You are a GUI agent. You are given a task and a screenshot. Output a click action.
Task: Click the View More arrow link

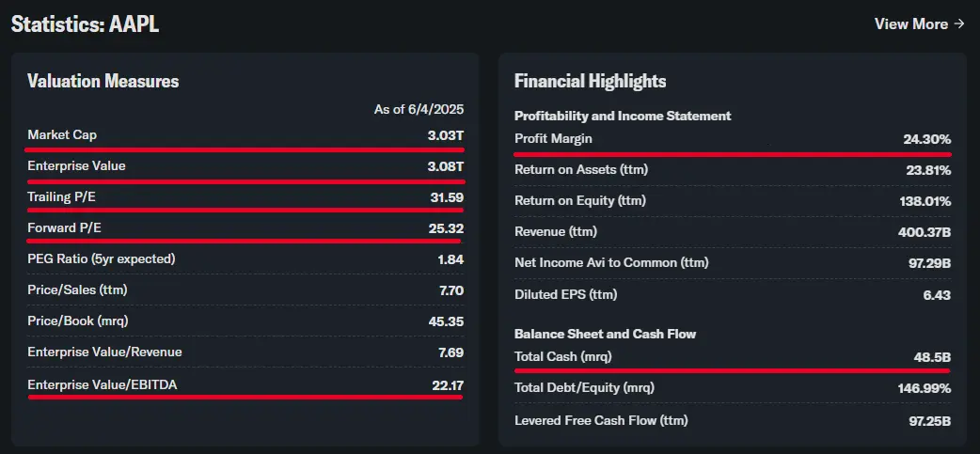click(919, 23)
